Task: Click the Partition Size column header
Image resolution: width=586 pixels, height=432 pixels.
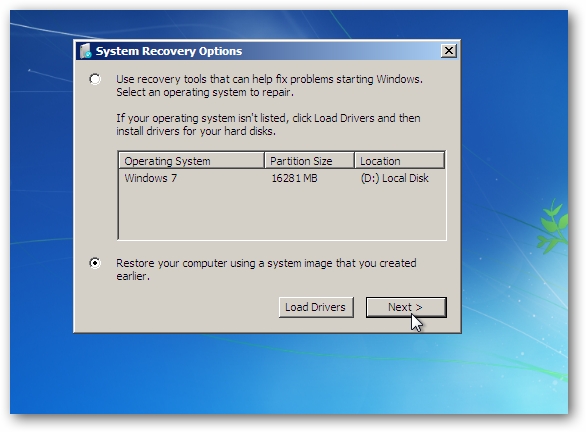Action: click(309, 161)
